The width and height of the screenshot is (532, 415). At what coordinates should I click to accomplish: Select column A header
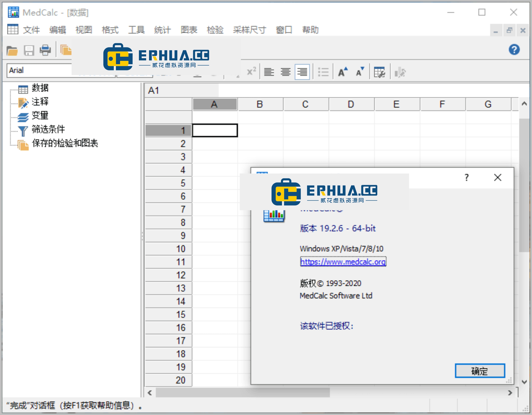tap(215, 104)
